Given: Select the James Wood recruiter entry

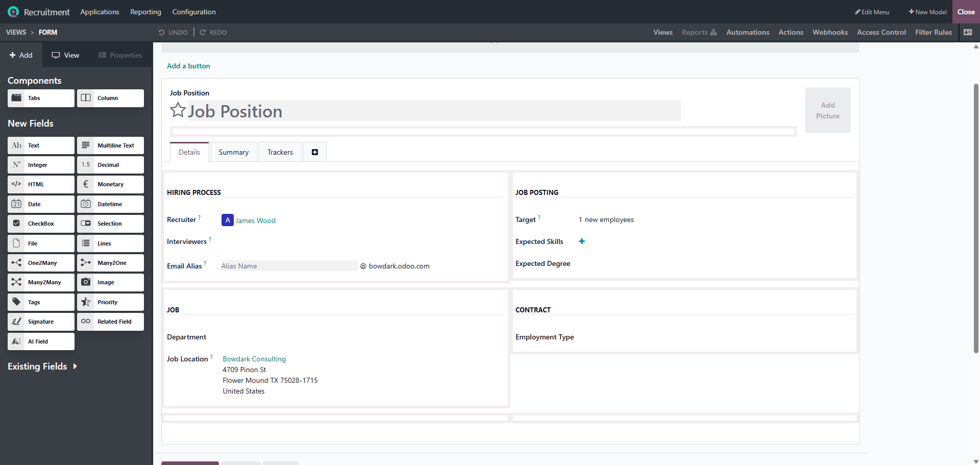Looking at the screenshot, I should coord(249,221).
